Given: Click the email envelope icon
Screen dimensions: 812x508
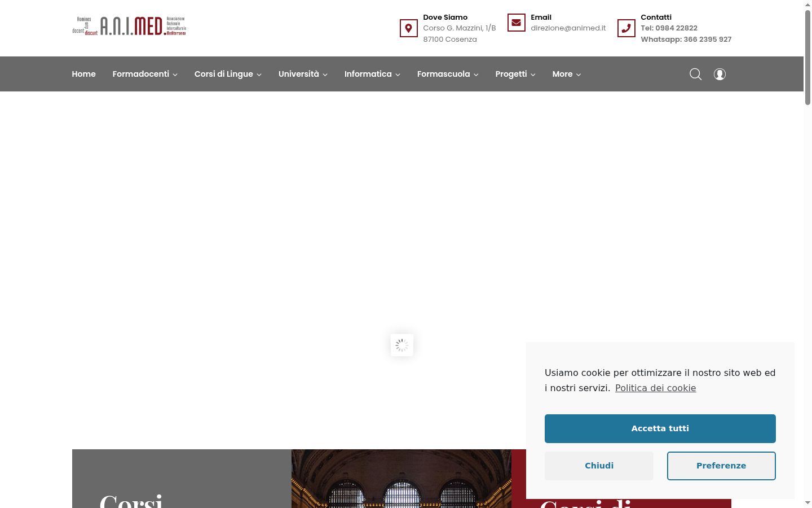Looking at the screenshot, I should tap(516, 23).
